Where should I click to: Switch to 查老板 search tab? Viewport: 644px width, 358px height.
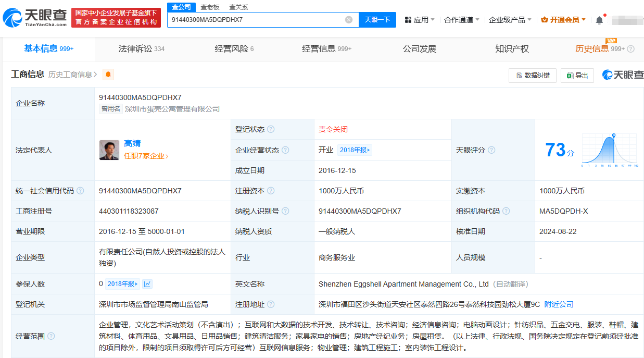[210, 7]
